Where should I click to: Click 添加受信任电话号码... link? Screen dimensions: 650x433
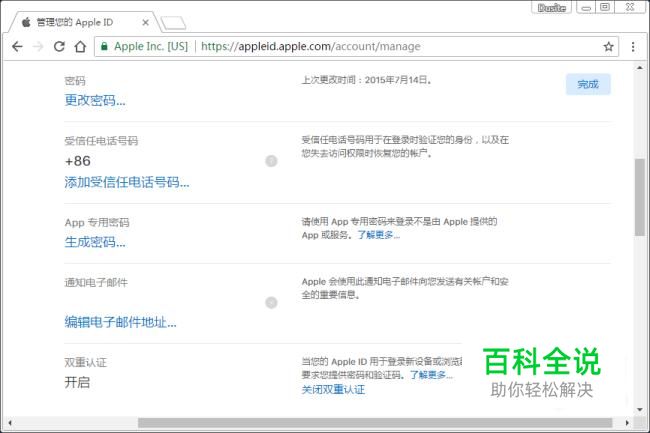127,182
